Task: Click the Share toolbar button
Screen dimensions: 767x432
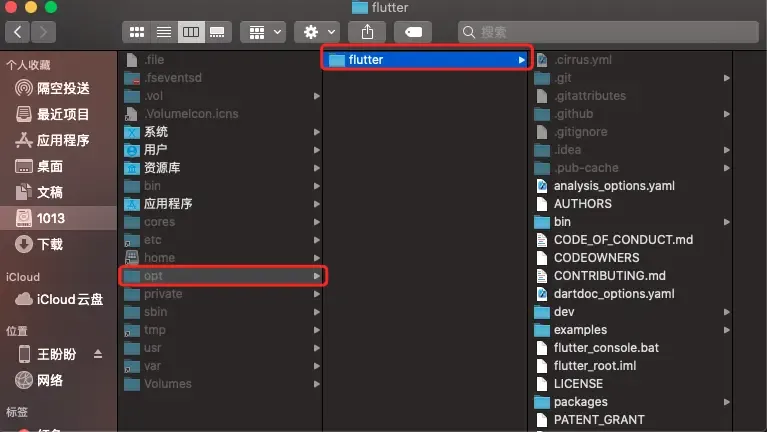Action: [367, 32]
